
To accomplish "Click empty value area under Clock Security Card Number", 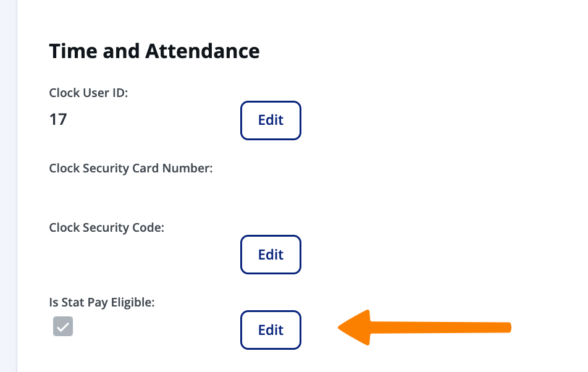I will click(124, 193).
